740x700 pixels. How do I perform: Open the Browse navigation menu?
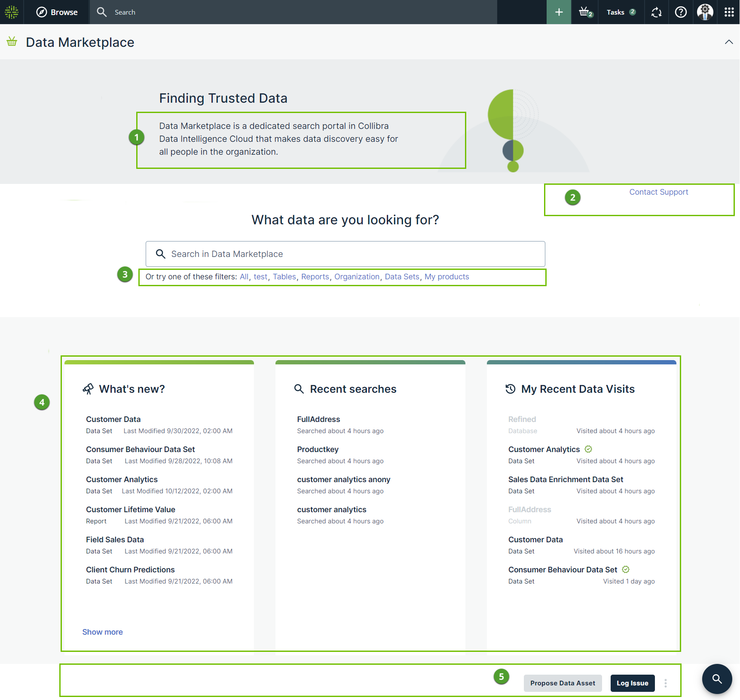pyautogui.click(x=57, y=12)
